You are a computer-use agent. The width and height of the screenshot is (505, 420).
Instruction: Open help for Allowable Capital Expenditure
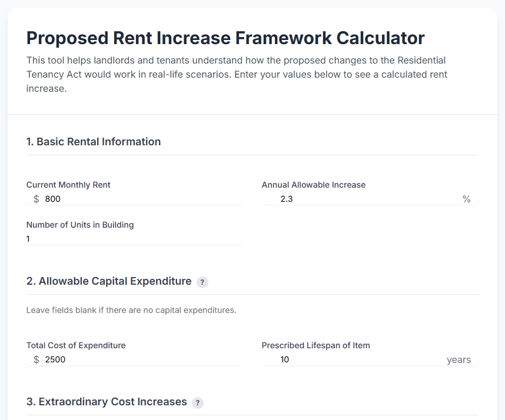click(202, 282)
